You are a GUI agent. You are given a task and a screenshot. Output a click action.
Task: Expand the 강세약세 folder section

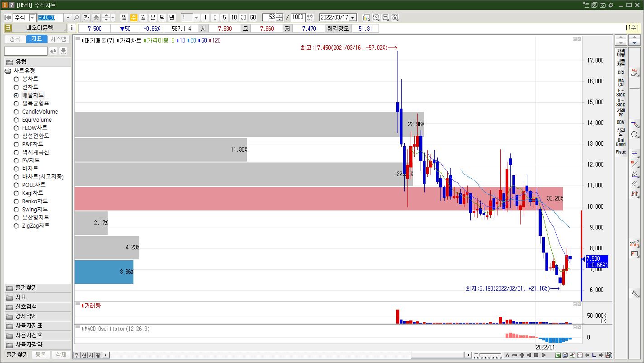point(38,316)
